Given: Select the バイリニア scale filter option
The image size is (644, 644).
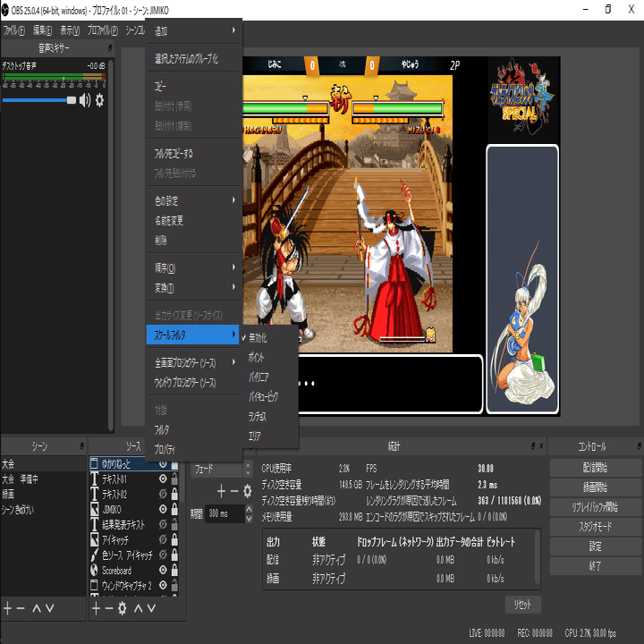Looking at the screenshot, I should [270, 377].
